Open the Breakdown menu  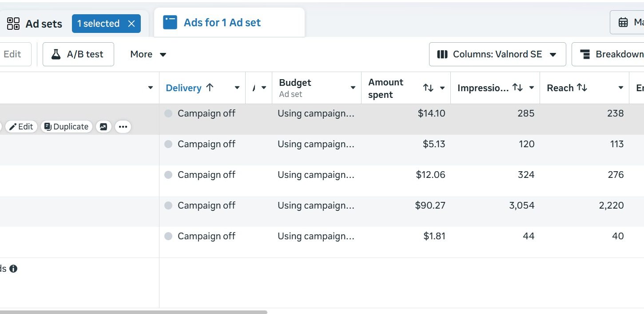point(608,54)
